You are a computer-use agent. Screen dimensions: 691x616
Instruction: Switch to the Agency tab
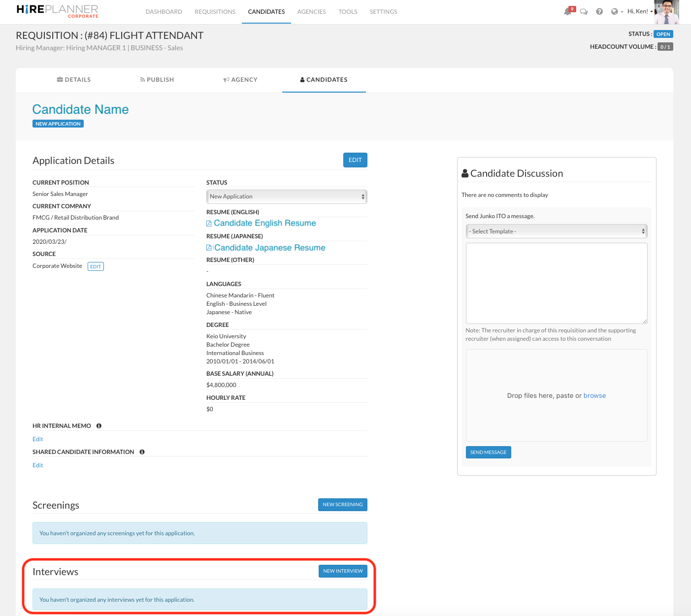[x=240, y=80]
